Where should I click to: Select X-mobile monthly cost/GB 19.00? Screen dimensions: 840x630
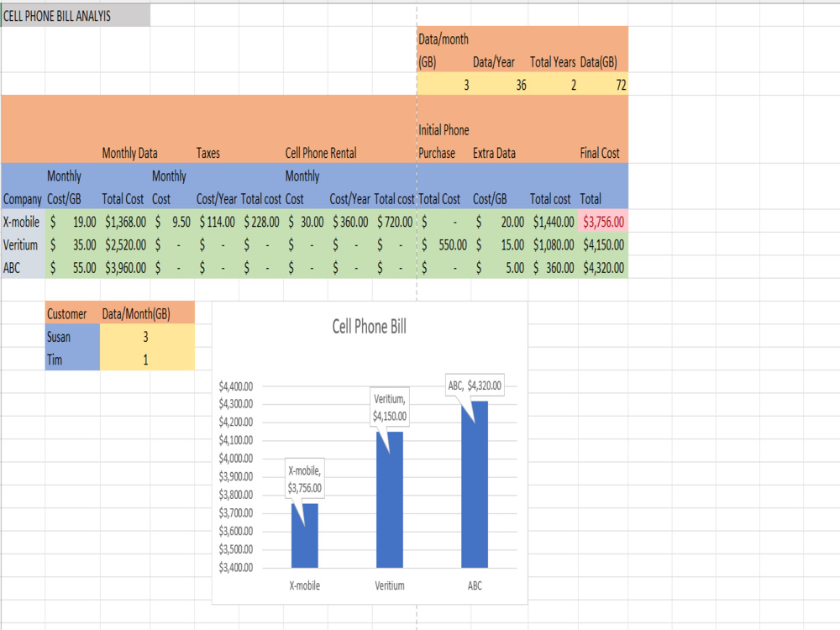(73, 221)
